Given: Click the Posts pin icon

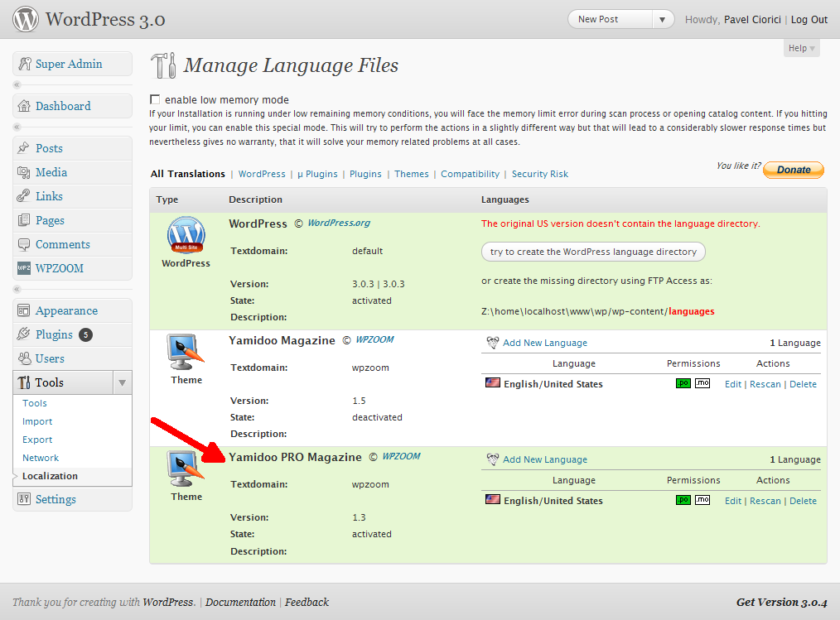Looking at the screenshot, I should (x=23, y=148).
